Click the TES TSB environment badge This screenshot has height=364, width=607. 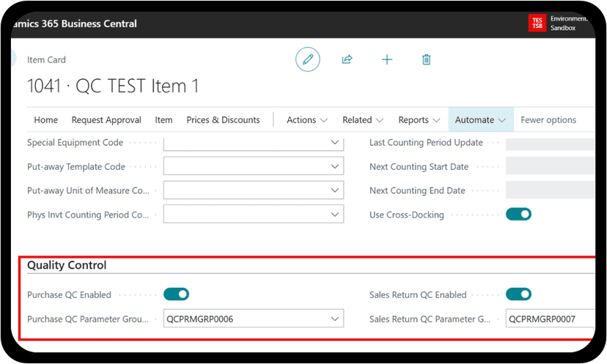(x=537, y=23)
